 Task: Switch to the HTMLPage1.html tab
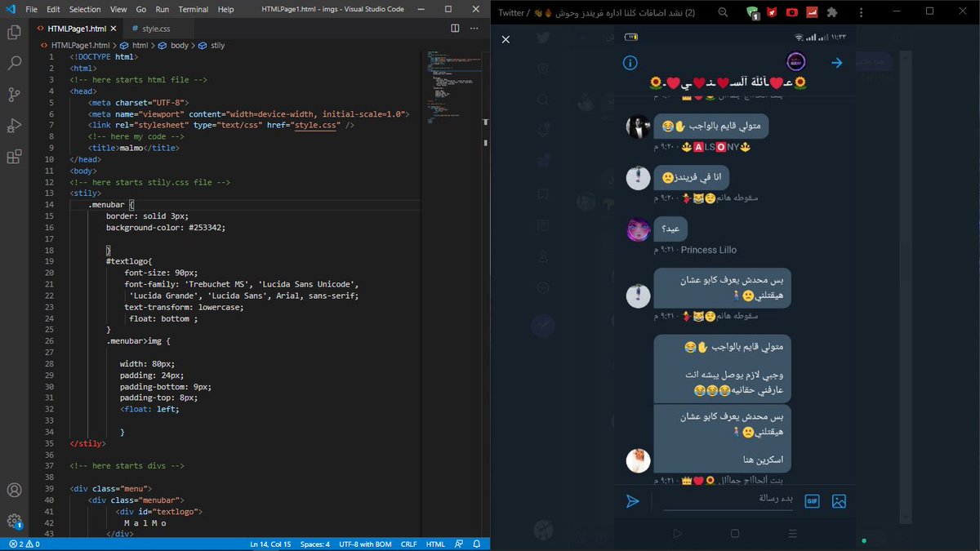tap(77, 29)
